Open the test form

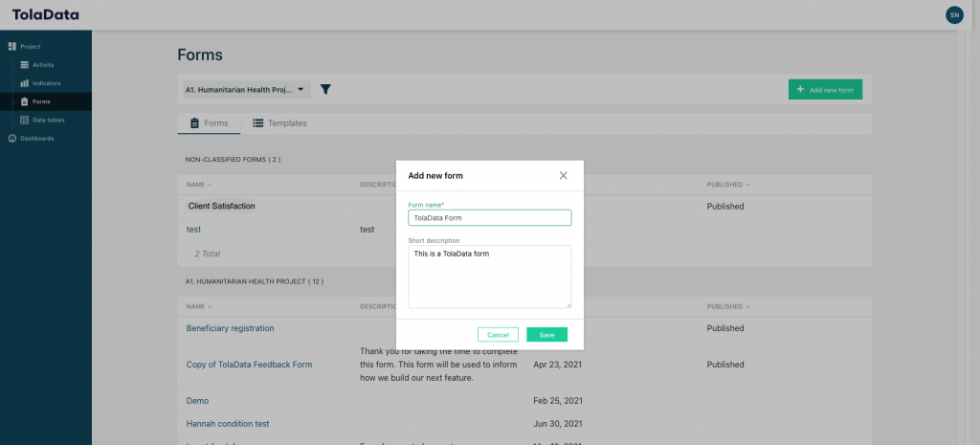(193, 230)
